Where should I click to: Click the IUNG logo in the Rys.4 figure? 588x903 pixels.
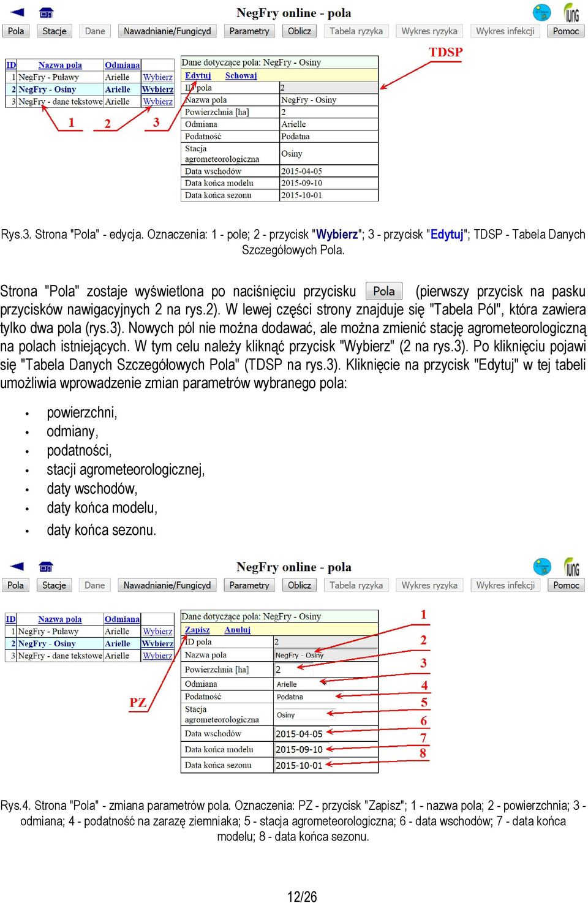(571, 567)
